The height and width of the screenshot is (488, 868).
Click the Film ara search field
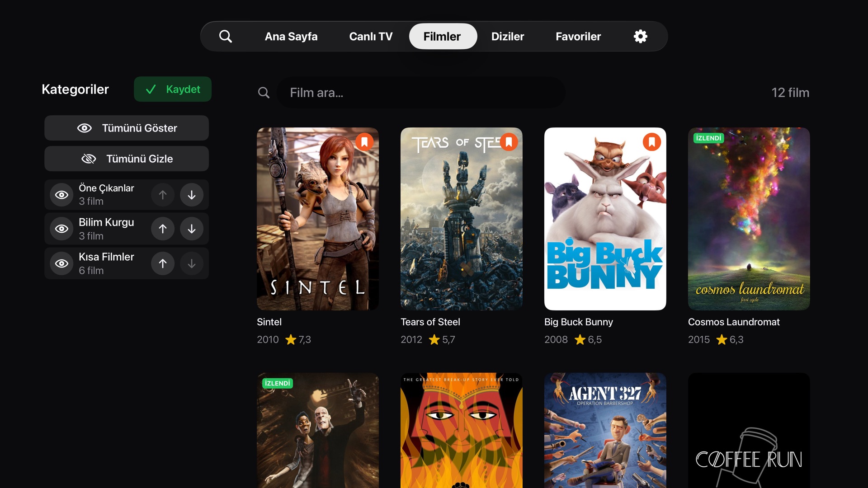[x=421, y=93]
